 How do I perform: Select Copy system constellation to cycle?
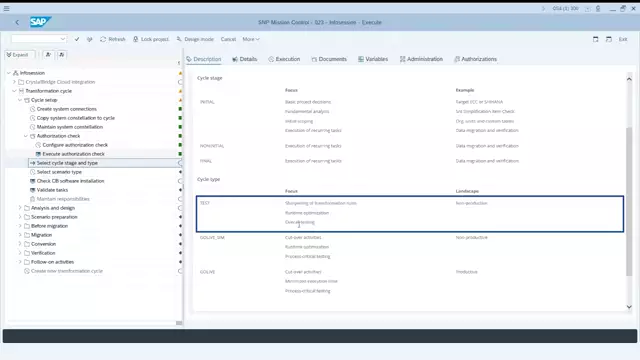76,118
